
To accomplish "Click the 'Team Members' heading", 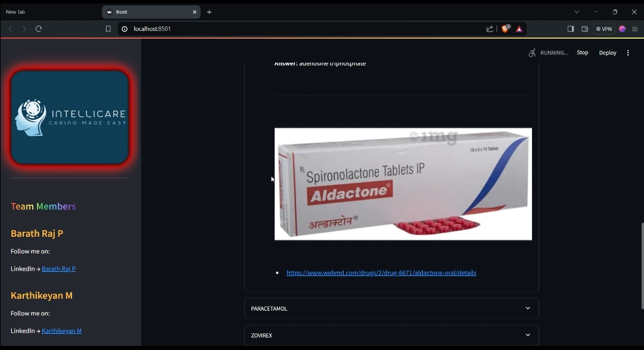I will 43,206.
